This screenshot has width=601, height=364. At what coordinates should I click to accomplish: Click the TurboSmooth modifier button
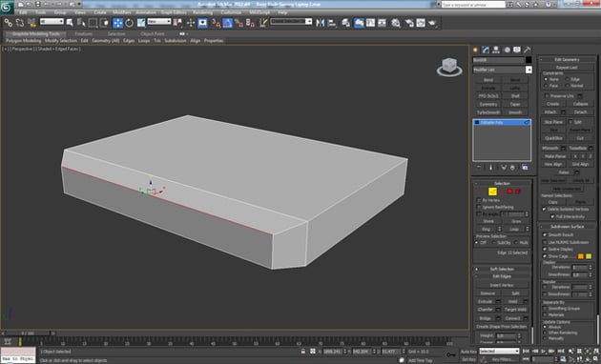488,112
